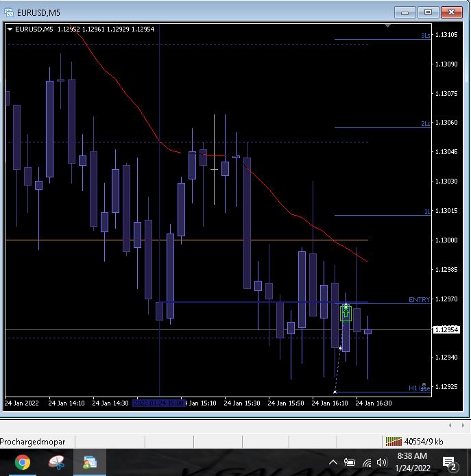Open the volume speaker tray icon
Image resolution: width=471 pixels, height=476 pixels.
(382, 462)
